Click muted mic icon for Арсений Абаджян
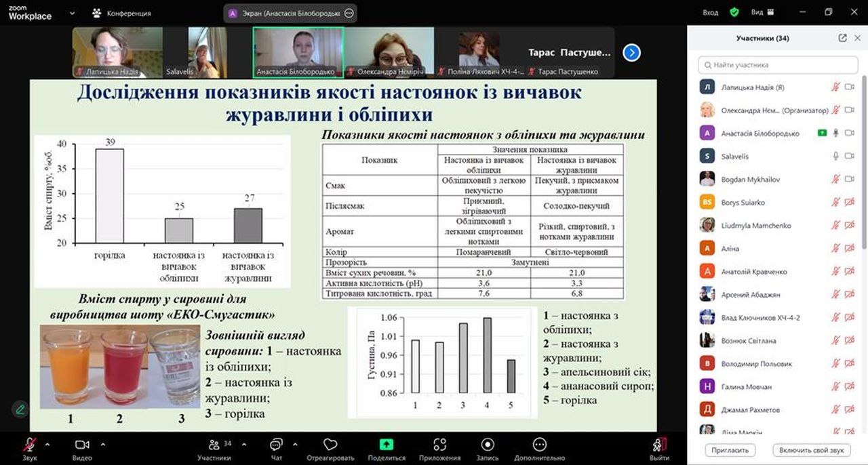868x465 pixels. [836, 295]
